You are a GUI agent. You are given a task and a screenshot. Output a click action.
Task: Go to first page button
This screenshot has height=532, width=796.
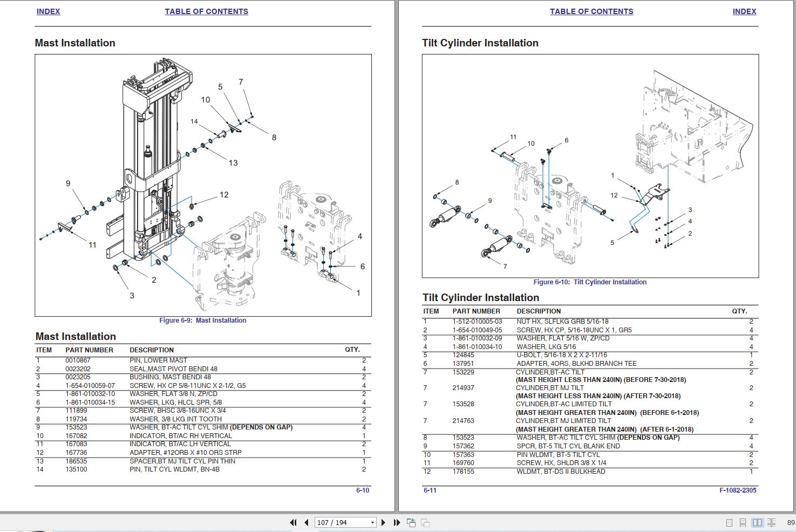tap(293, 522)
